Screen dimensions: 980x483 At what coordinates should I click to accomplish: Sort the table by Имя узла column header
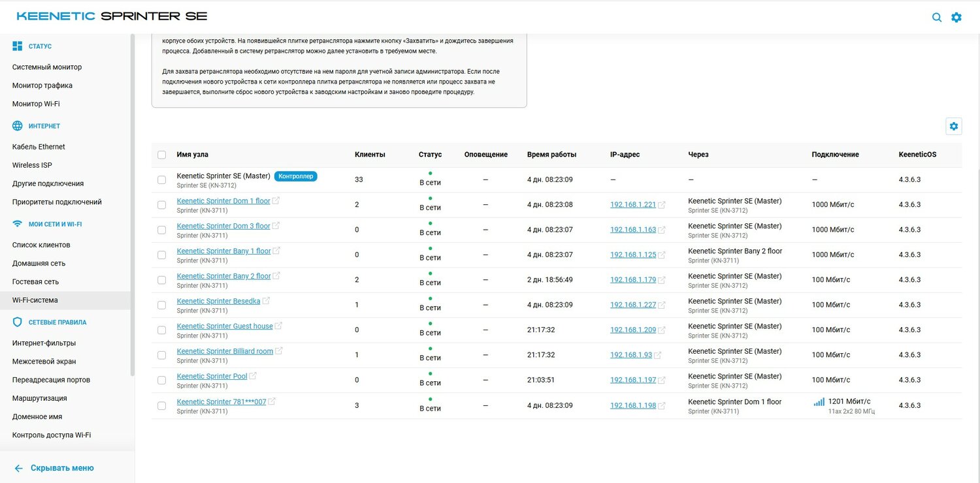click(x=193, y=155)
